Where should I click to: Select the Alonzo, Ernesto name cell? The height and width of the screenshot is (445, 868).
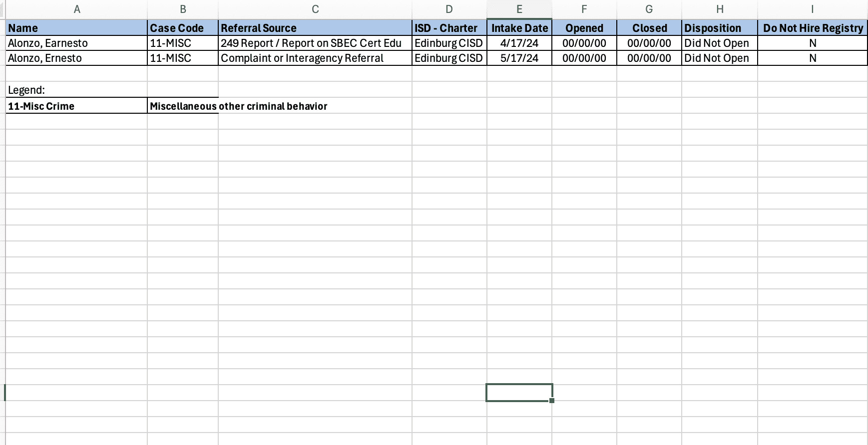pos(76,58)
